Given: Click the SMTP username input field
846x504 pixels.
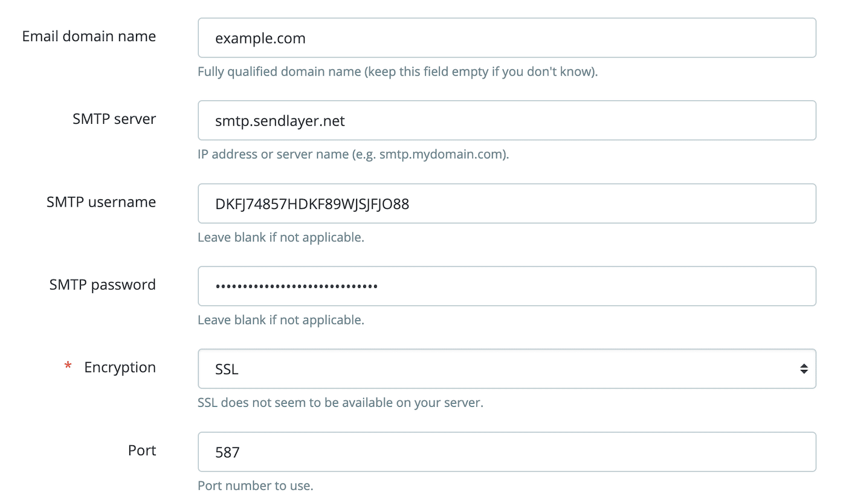Looking at the screenshot, I should point(506,203).
